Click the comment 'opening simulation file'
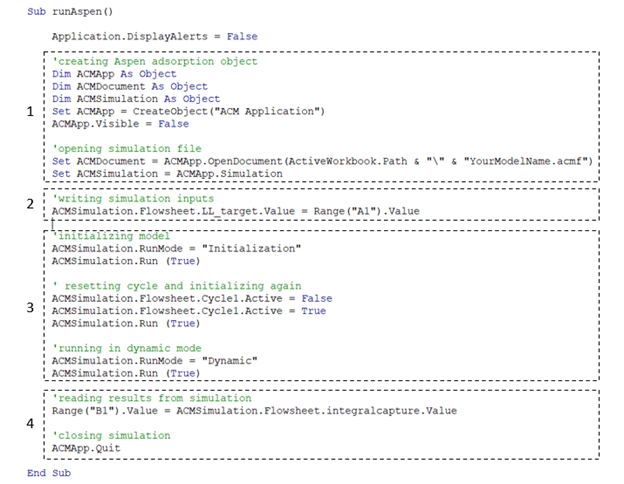 (x=127, y=149)
